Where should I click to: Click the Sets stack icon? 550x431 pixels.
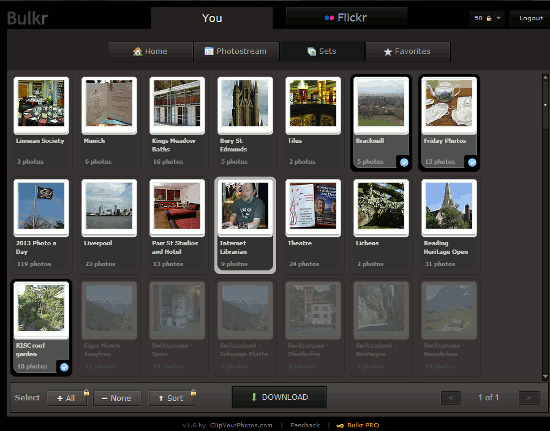click(x=311, y=52)
